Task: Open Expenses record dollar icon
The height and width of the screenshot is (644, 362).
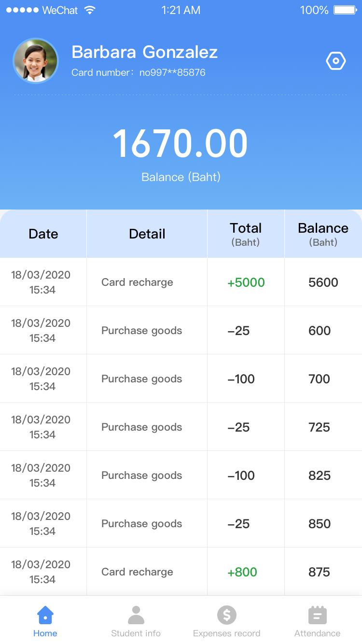Action: [227, 615]
